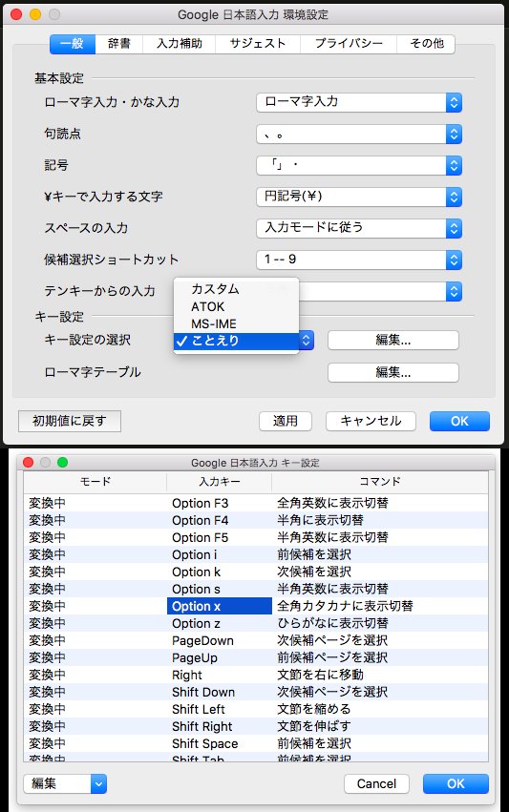The width and height of the screenshot is (509, 812).
Task: Click the 全角カタカナに表示切替 command cell
Action: (380, 606)
